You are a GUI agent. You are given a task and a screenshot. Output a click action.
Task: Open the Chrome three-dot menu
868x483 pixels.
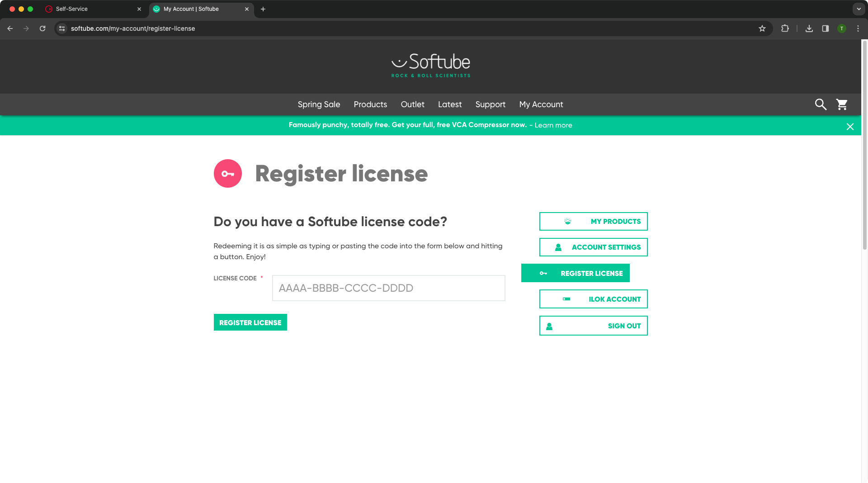[858, 28]
